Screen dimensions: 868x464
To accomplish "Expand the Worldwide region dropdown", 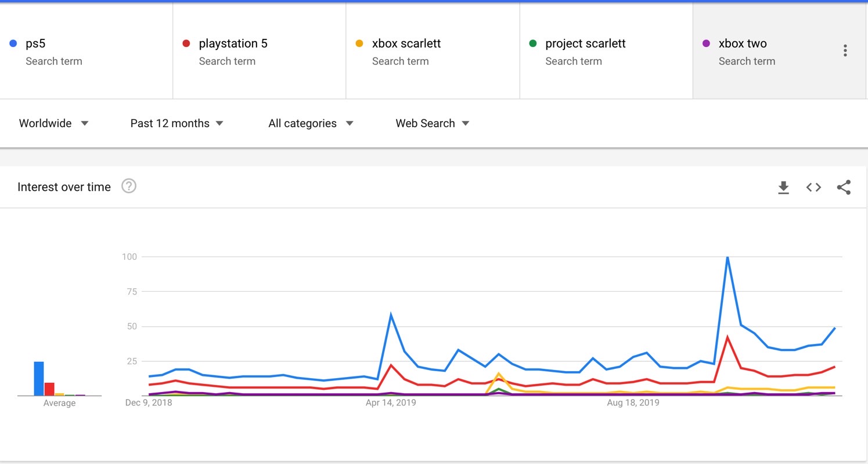I will 53,123.
